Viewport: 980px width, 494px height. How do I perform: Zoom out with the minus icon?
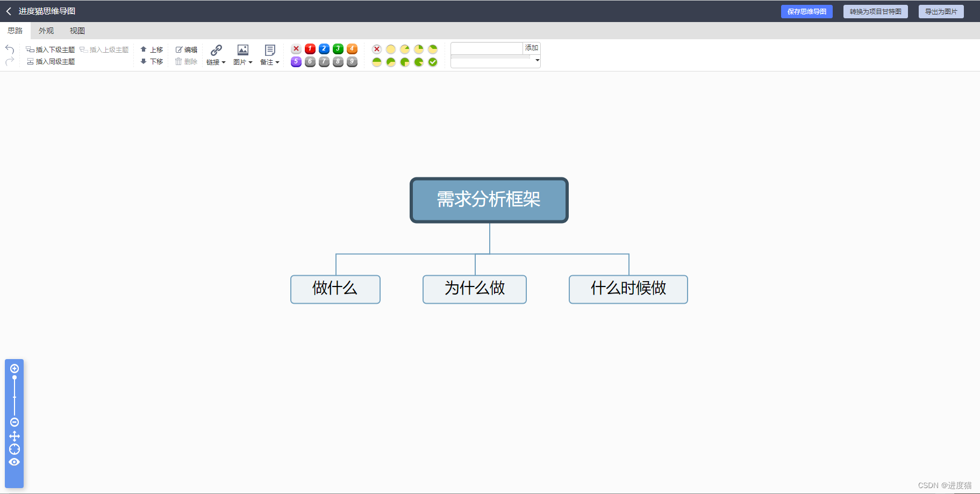[x=15, y=422]
